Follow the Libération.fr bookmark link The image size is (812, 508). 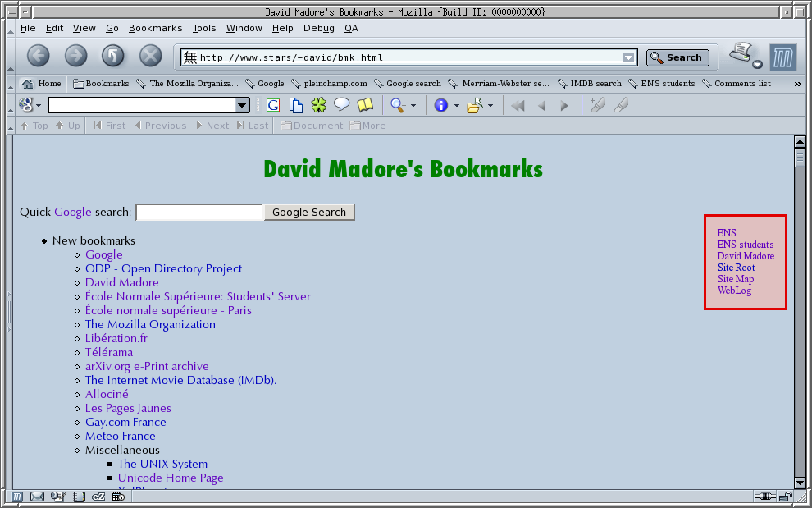tap(116, 338)
